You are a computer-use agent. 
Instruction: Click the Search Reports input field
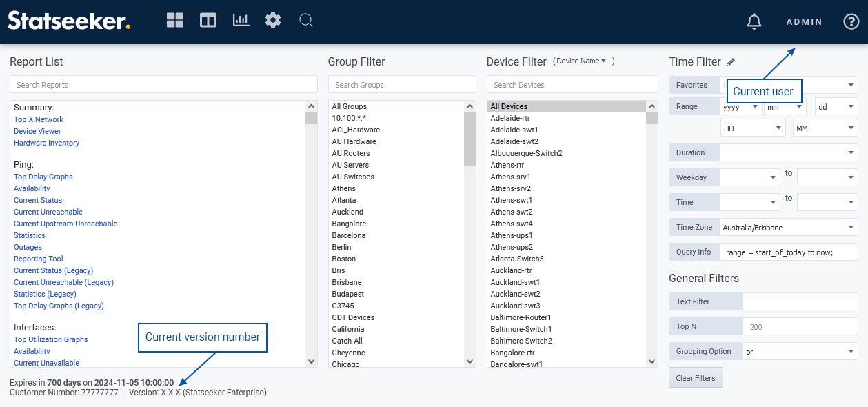[x=163, y=85]
